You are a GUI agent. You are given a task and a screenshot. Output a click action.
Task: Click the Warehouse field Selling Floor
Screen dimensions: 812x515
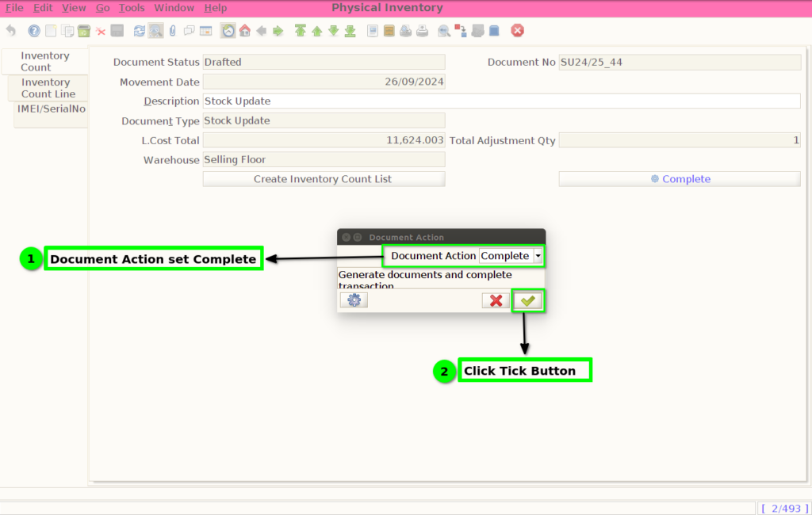[x=324, y=159]
